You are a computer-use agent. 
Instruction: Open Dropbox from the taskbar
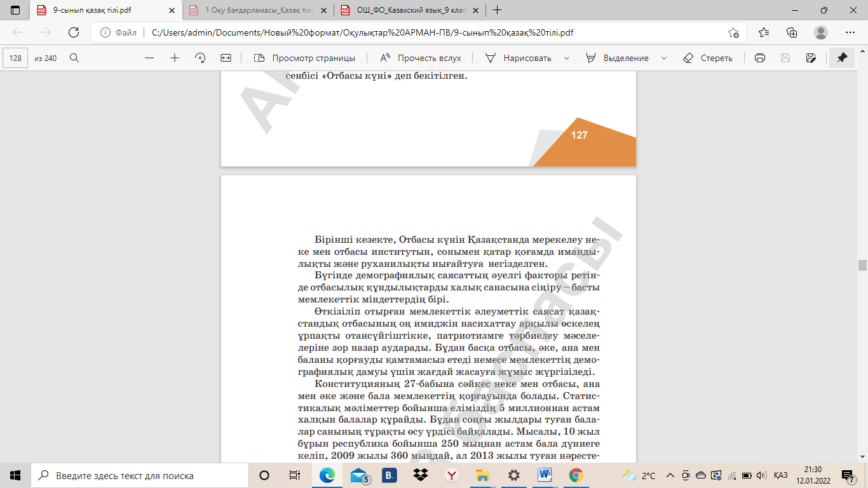point(420,475)
